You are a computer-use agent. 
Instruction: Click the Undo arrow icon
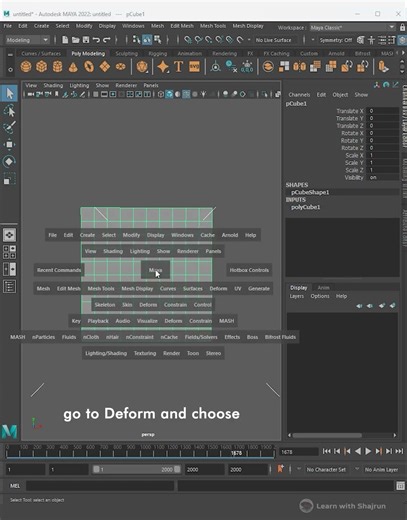pyautogui.click(x=96, y=40)
